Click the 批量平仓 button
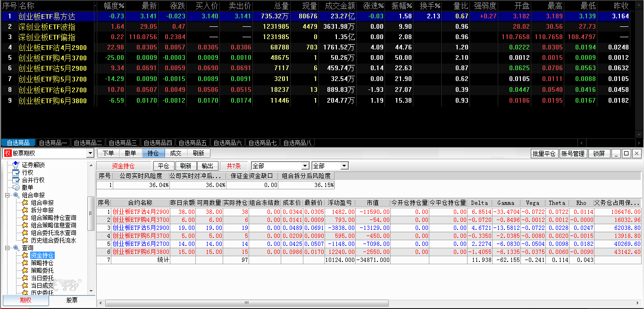The width and height of the screenshot is (644, 309). [544, 154]
